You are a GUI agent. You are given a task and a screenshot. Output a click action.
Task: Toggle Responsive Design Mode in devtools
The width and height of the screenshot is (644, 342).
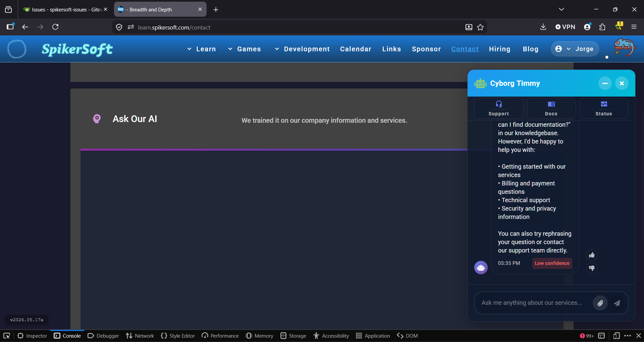pos(616,336)
